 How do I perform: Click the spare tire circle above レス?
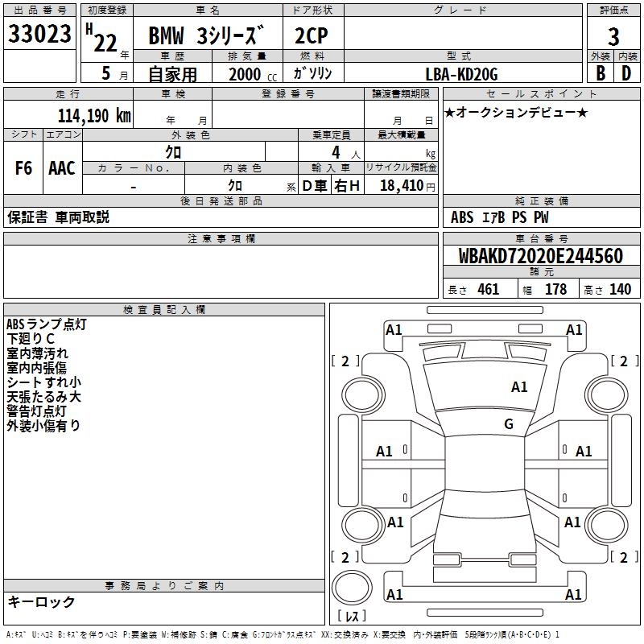tap(352, 588)
